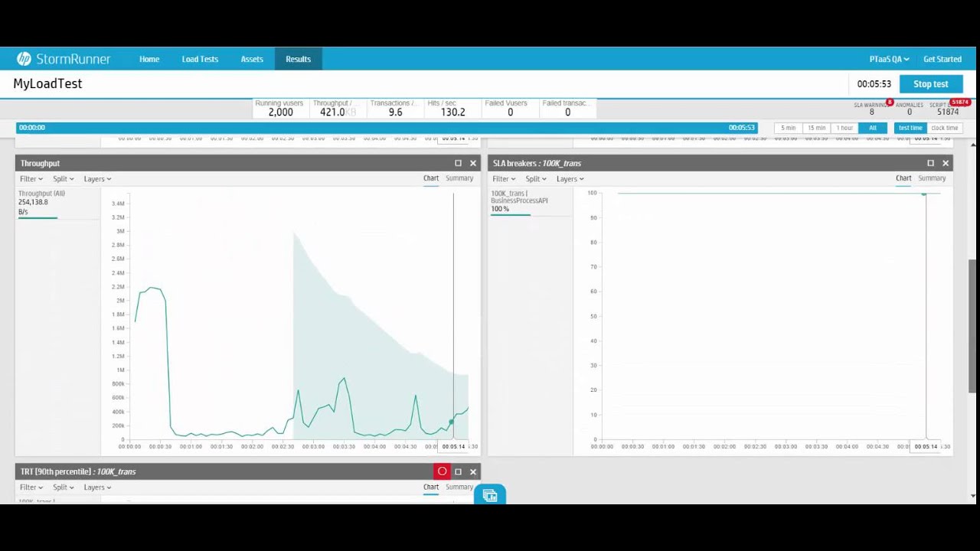This screenshot has height=551, width=980.
Task: Close the SLA breakers panel
Action: [x=945, y=163]
